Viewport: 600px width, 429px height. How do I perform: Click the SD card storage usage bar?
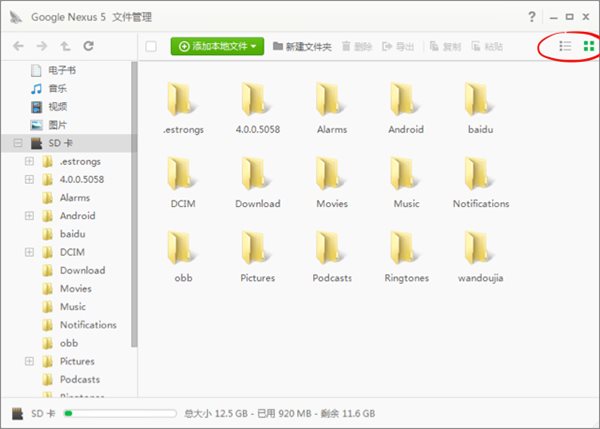click(120, 413)
